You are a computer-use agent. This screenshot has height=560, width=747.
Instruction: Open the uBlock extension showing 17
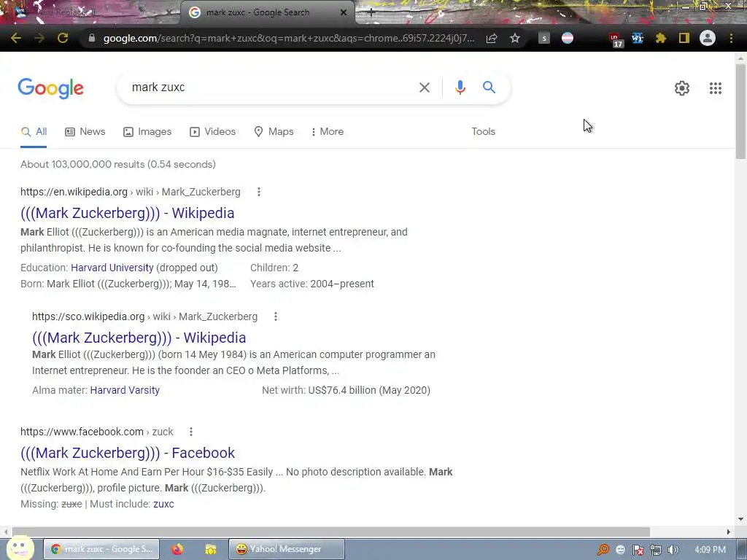point(615,39)
